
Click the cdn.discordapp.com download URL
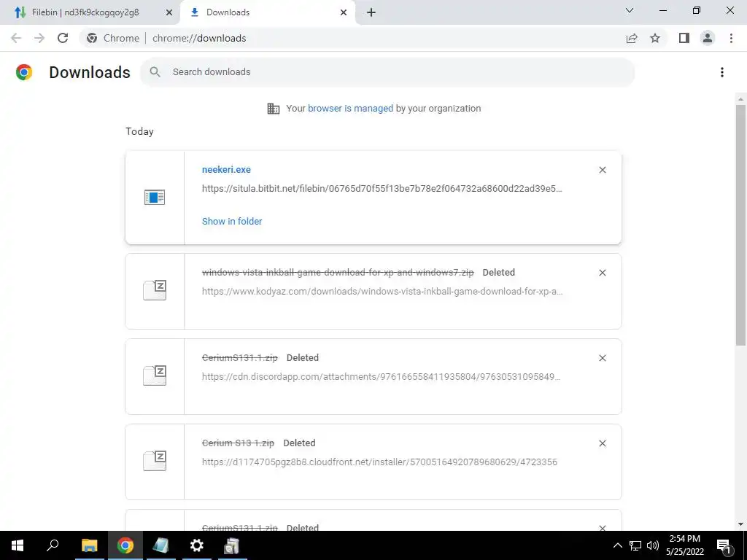[381, 377]
